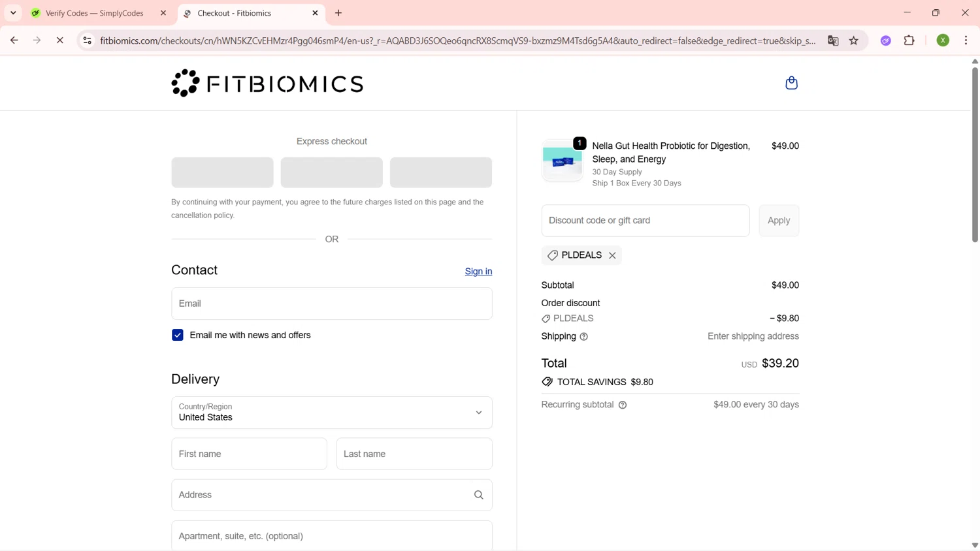Image resolution: width=980 pixels, height=551 pixels.
Task: Click the purple extension icon in toolbar
Action: pyautogui.click(x=886, y=40)
